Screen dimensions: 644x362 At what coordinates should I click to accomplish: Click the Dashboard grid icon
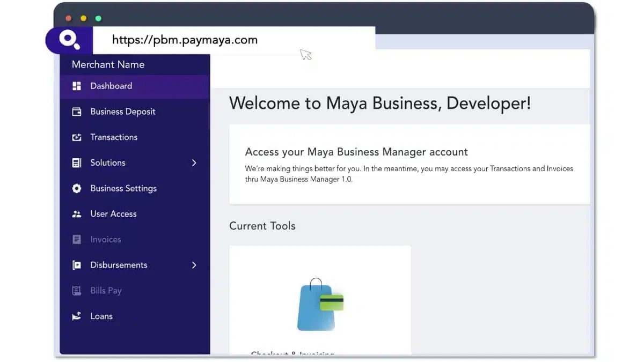tap(77, 86)
